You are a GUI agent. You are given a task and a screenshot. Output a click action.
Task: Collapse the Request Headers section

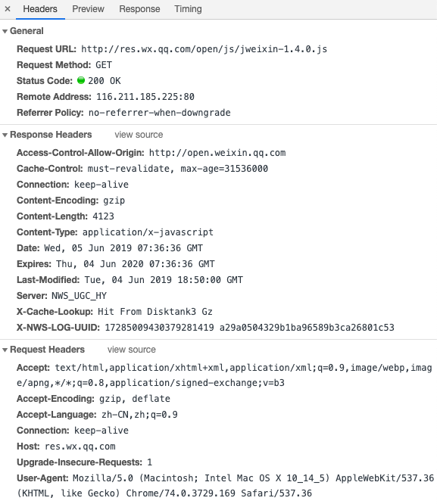(x=5, y=350)
